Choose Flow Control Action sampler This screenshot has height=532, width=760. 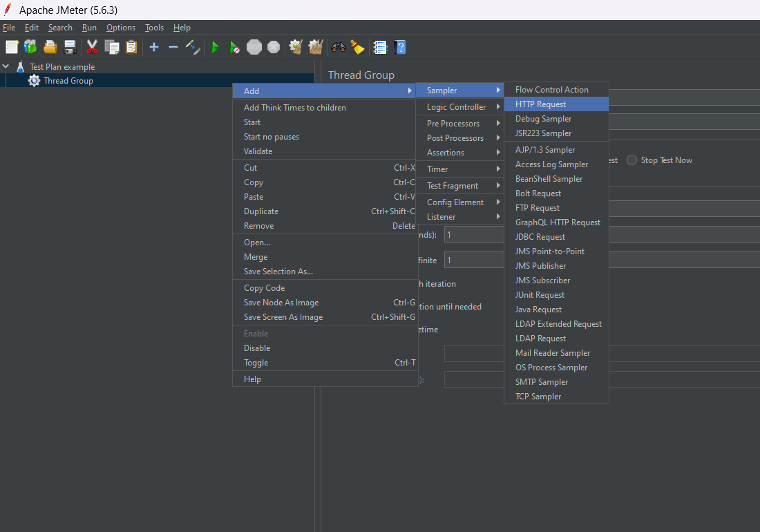[556, 89]
